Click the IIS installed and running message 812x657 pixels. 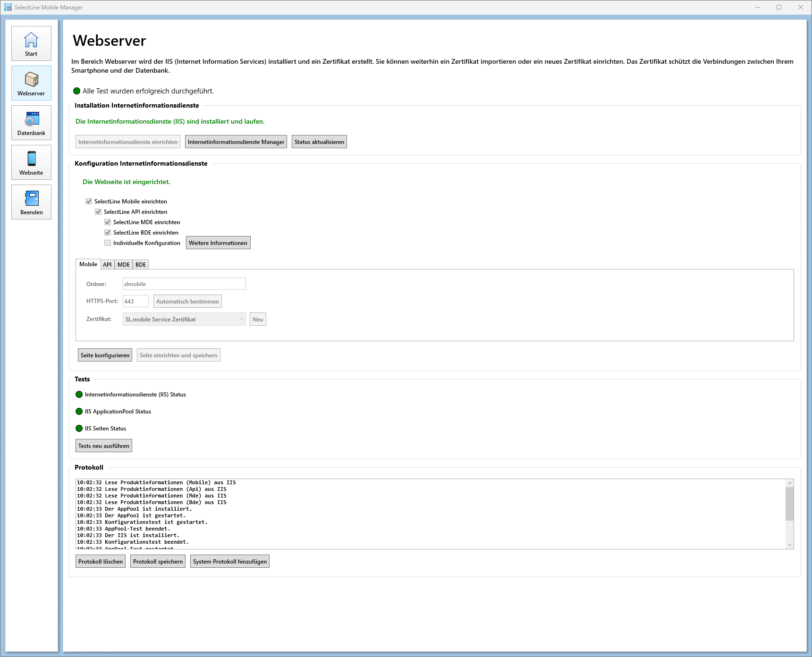click(170, 121)
